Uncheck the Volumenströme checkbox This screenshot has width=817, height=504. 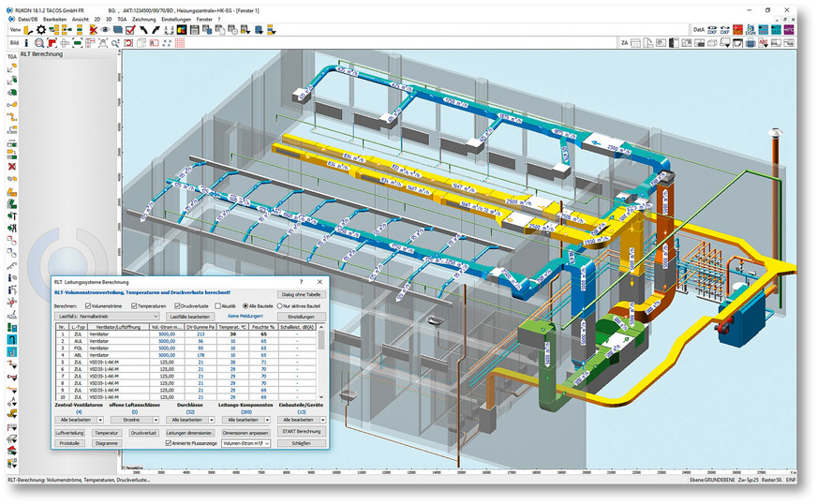coord(86,305)
